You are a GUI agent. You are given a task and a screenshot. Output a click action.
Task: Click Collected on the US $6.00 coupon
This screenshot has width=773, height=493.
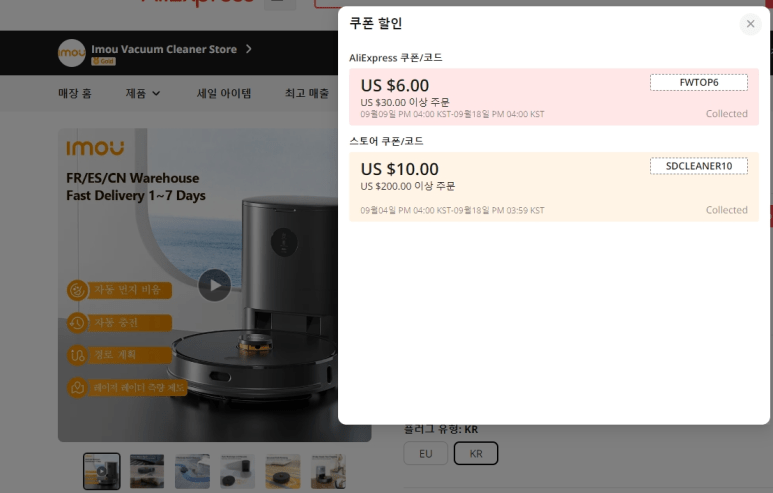pos(727,114)
